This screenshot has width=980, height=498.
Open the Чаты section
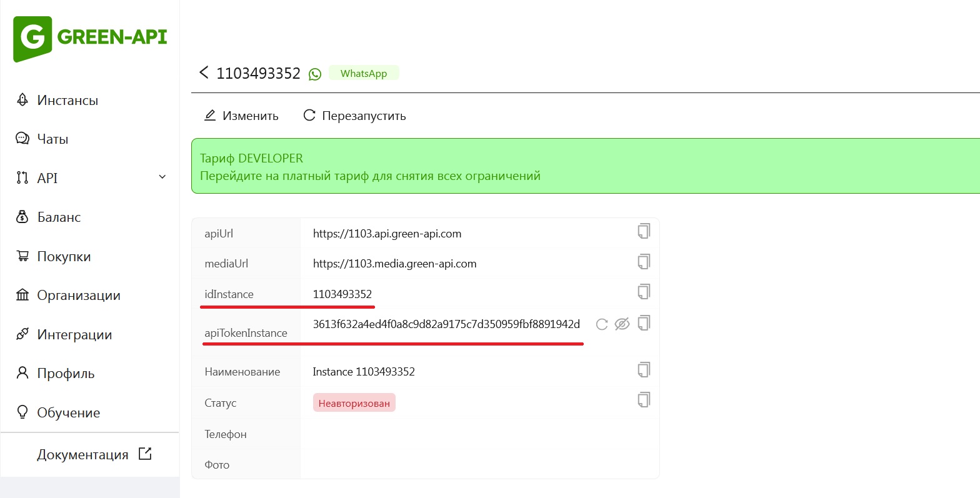(52, 139)
